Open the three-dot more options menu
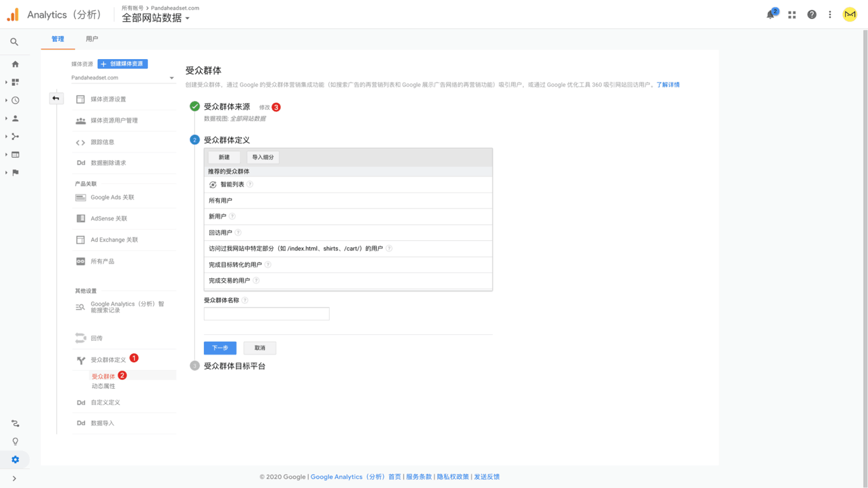The image size is (868, 488). pyautogui.click(x=830, y=15)
